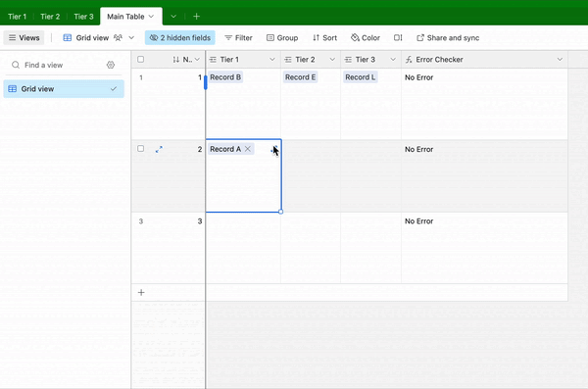Open Share and sync
588x389 pixels.
(448, 38)
